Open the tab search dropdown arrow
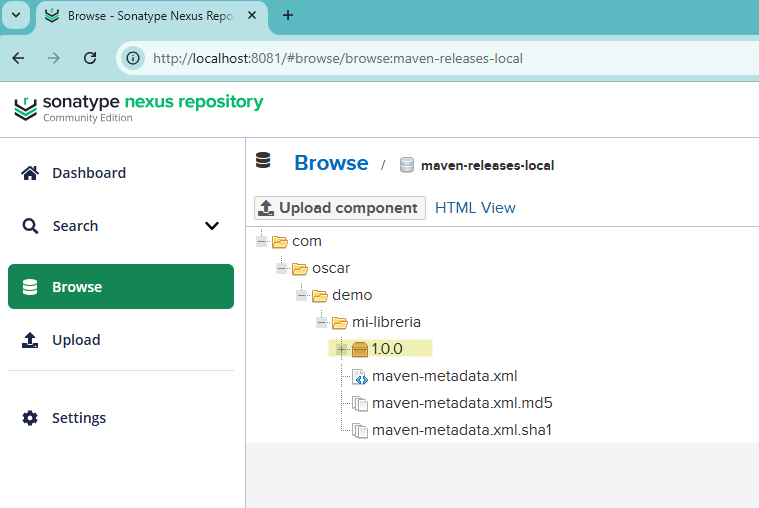759x508 pixels. 16,15
